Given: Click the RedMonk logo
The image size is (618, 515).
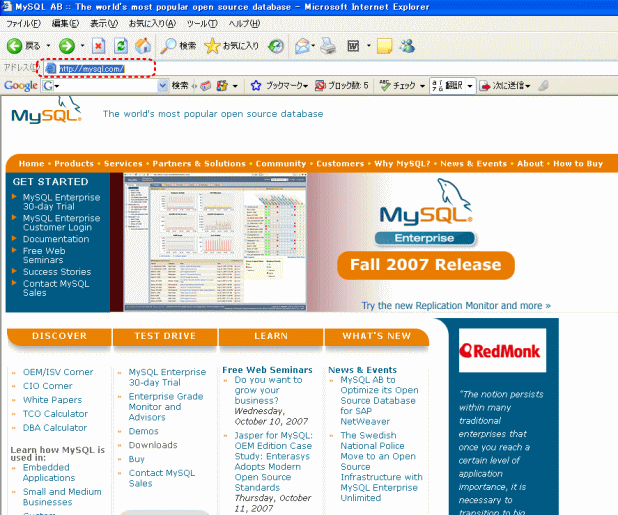Looking at the screenshot, I should pos(502,350).
